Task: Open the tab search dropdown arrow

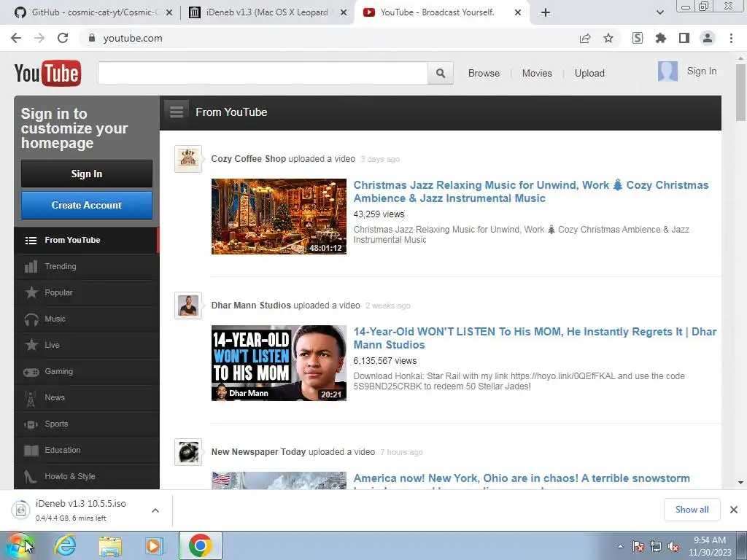Action: (659, 12)
